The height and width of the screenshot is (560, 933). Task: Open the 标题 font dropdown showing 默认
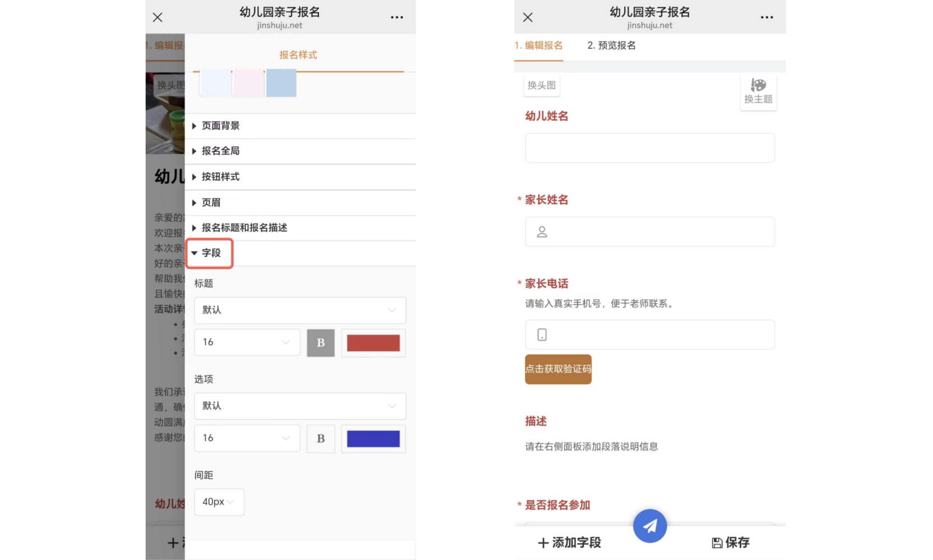pyautogui.click(x=300, y=310)
